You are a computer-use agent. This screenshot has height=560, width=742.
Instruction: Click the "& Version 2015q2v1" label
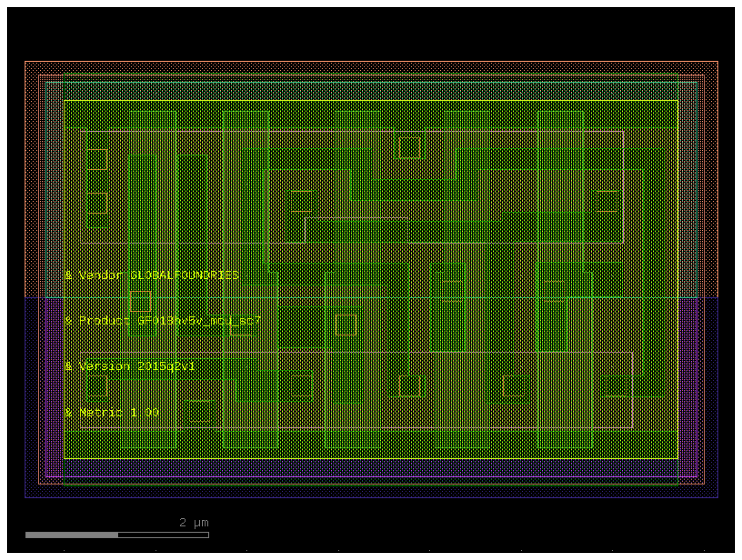(x=130, y=366)
